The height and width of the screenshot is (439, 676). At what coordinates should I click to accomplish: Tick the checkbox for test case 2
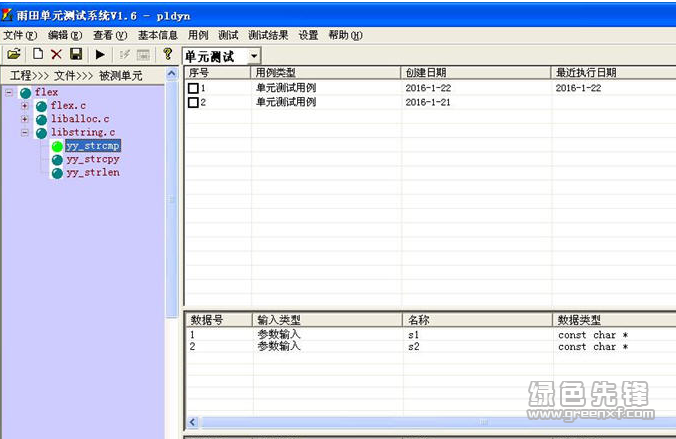click(194, 102)
